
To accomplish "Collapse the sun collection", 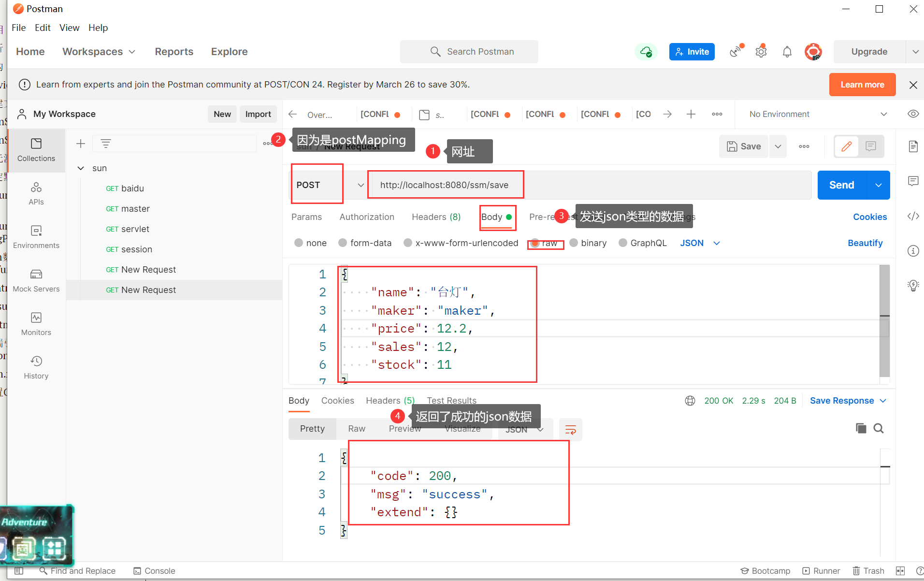I will [x=81, y=168].
